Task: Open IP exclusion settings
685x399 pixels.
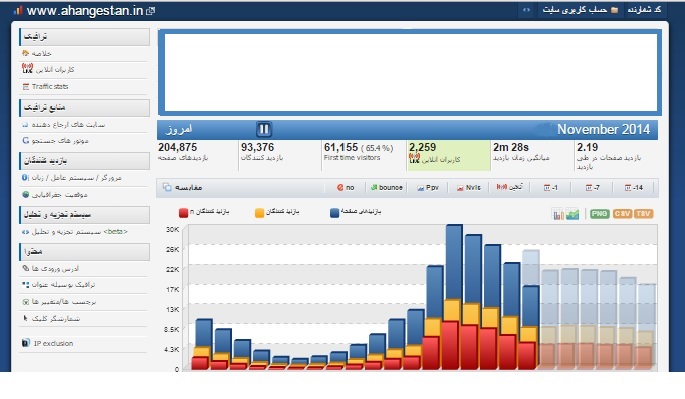Action: (47, 343)
